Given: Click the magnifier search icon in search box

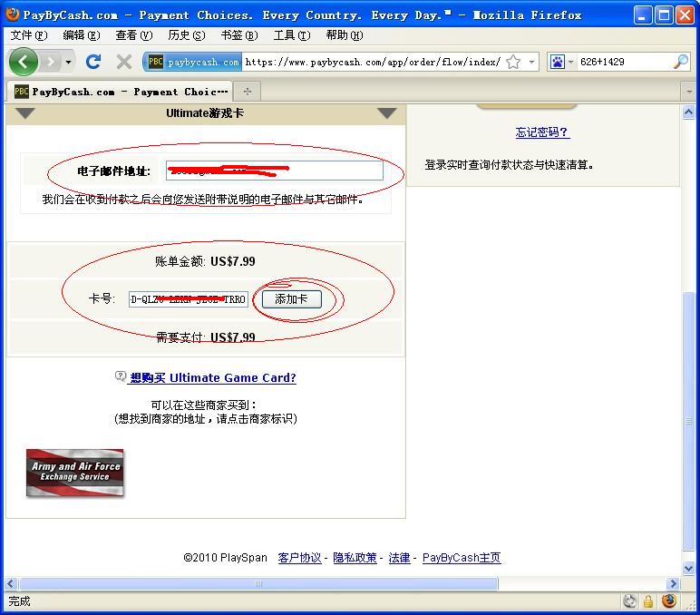Looking at the screenshot, I should pos(680,62).
